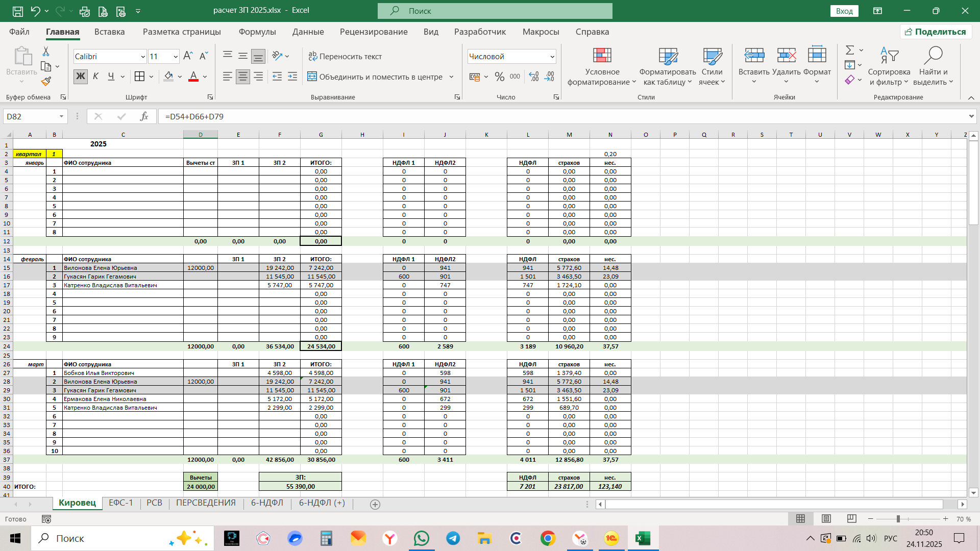Click the Вход sign-in button
The image size is (980, 551).
coord(844,11)
